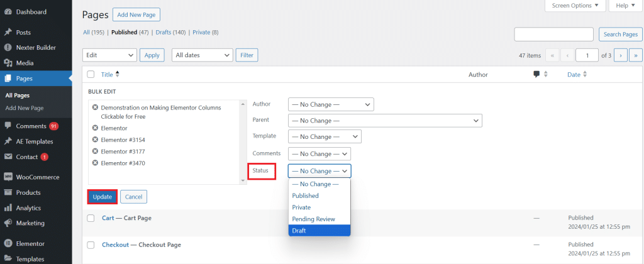644x264 pixels.
Task: Click the Apply bulk action button
Action: click(x=152, y=55)
